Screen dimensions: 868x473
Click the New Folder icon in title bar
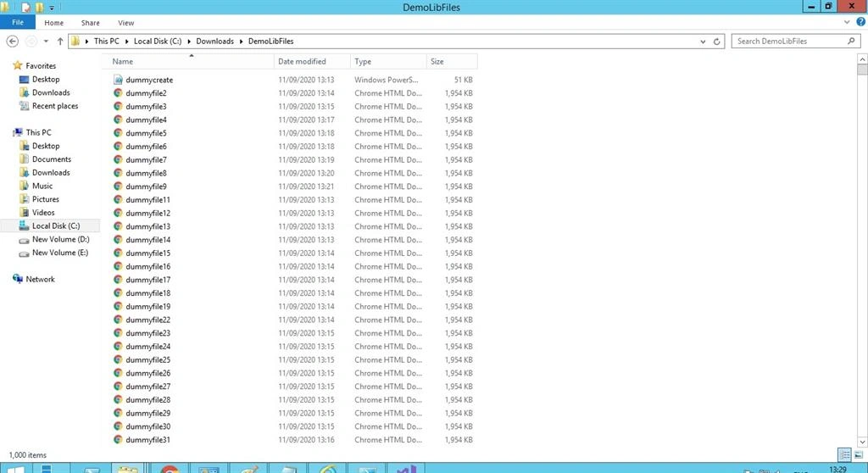[x=39, y=7]
